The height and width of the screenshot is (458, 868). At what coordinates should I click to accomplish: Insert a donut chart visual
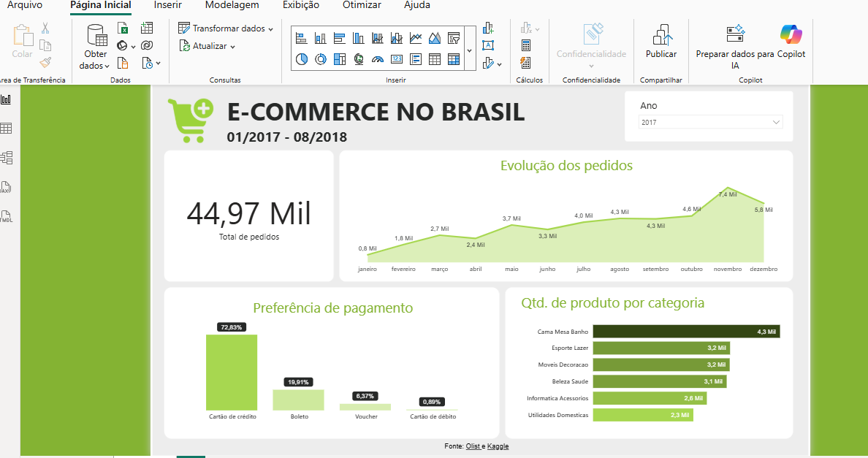[x=321, y=59]
